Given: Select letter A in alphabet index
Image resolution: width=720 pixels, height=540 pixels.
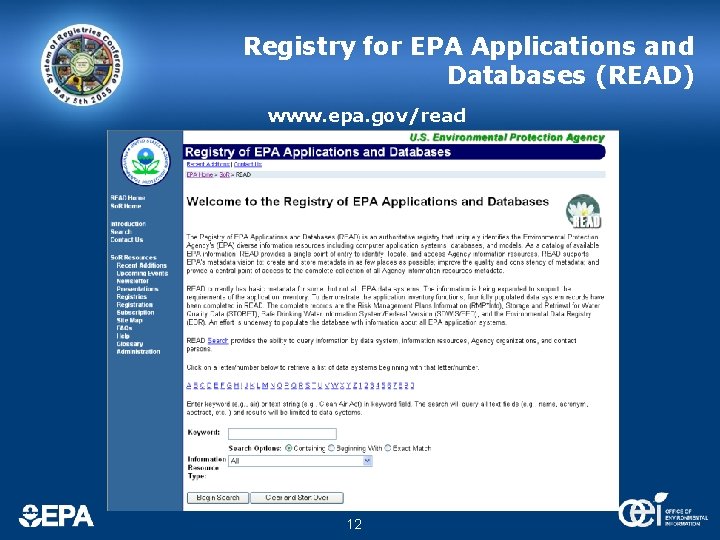Looking at the screenshot, I should pos(189,386).
